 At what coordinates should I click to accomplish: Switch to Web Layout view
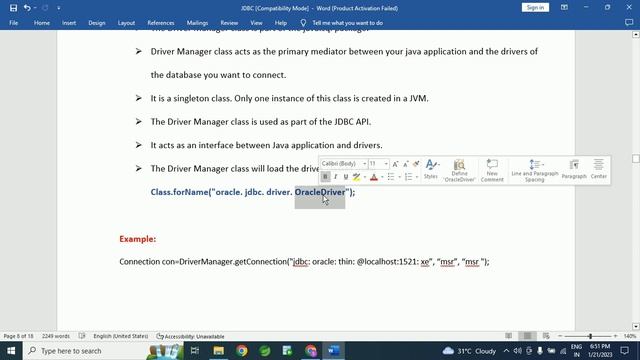[546, 336]
